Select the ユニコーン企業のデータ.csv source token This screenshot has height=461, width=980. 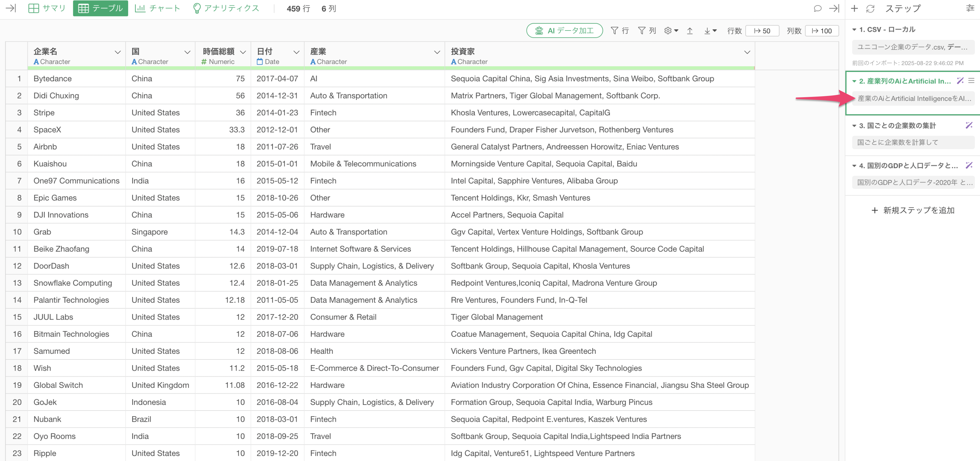913,47
